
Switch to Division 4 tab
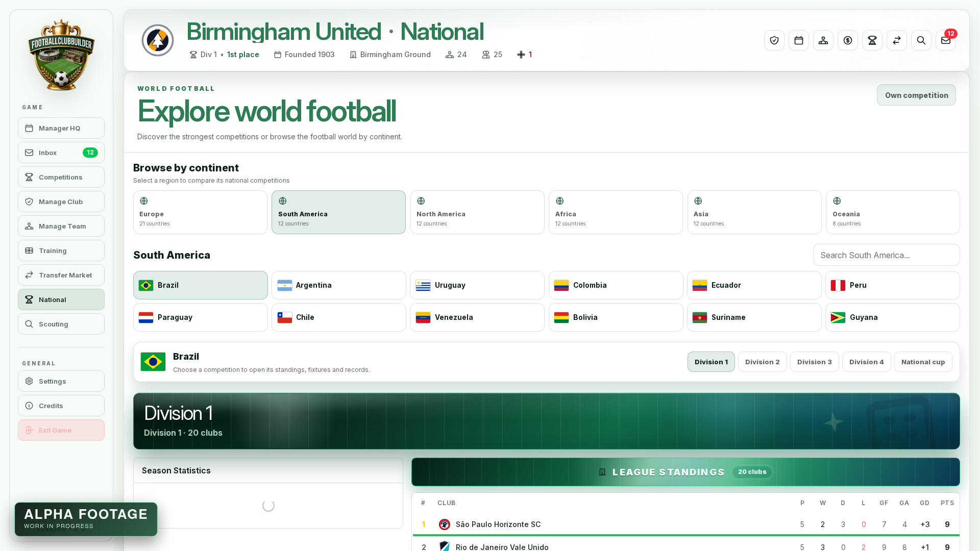pyautogui.click(x=867, y=362)
